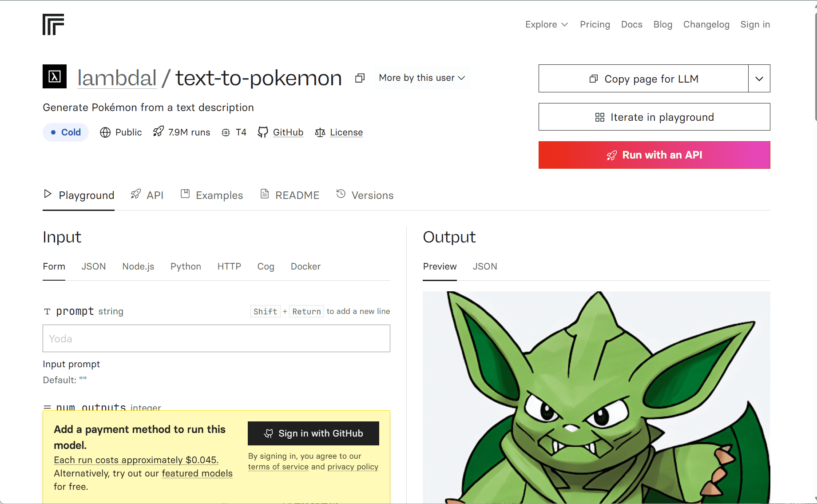Click the grid icon in Iterate in playground

click(x=599, y=117)
